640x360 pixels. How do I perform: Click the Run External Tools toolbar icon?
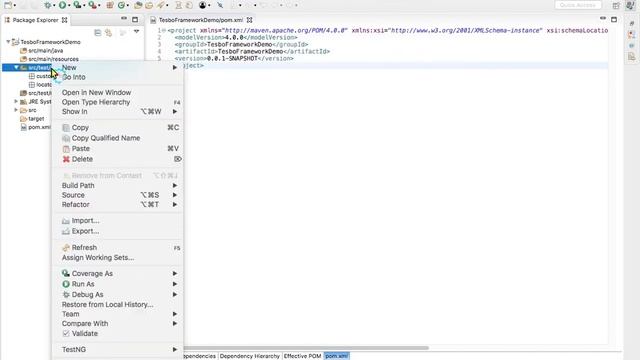pyautogui.click(x=93, y=5)
